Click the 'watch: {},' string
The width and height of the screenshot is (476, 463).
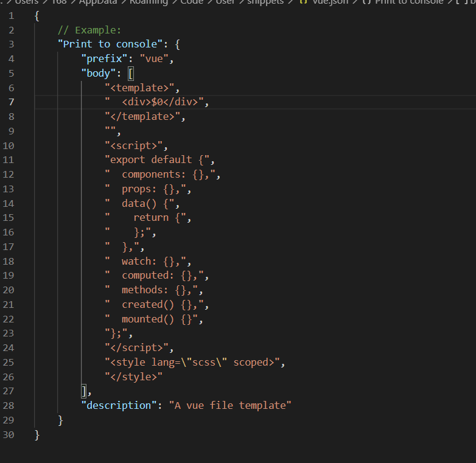tap(145, 261)
